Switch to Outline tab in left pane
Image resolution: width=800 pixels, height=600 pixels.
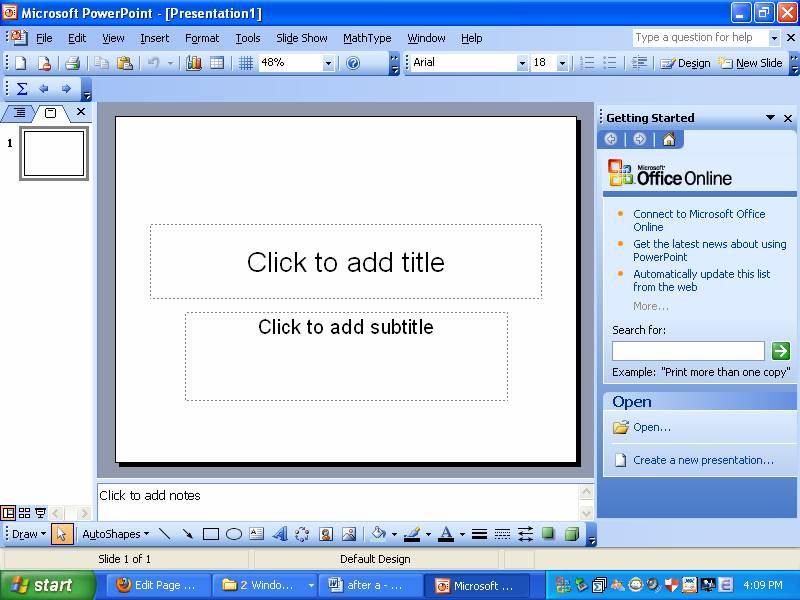(19, 112)
